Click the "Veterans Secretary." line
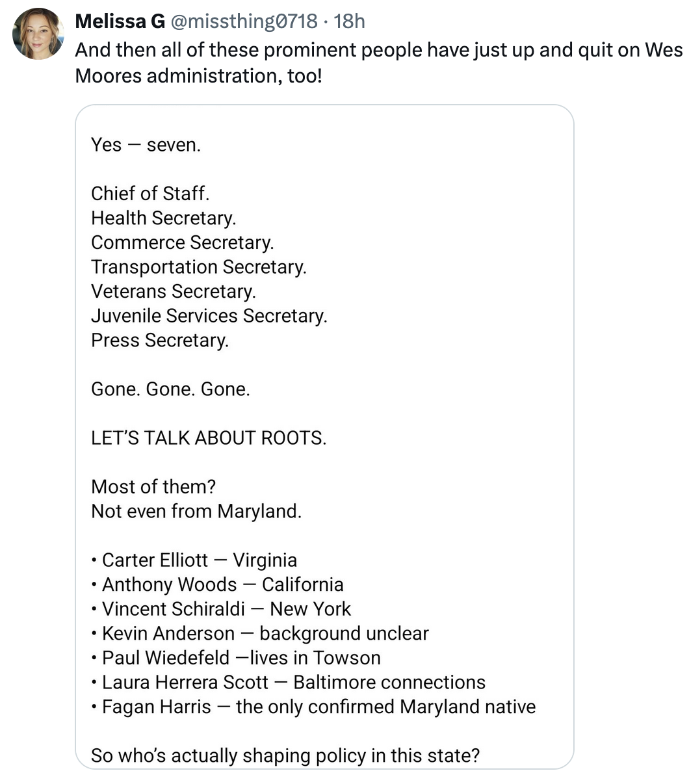This screenshot has width=689, height=784. tap(174, 291)
